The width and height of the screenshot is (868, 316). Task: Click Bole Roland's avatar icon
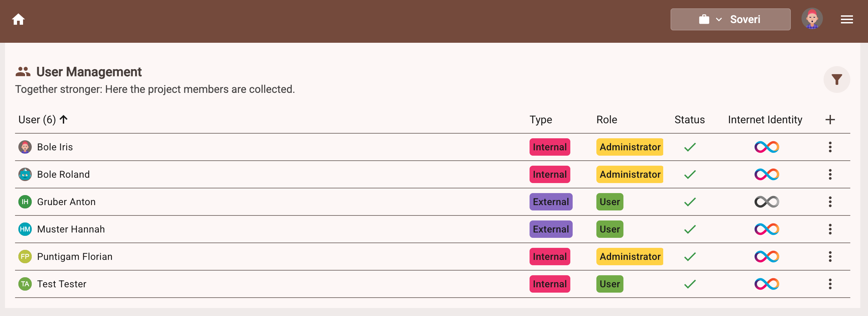(x=25, y=174)
